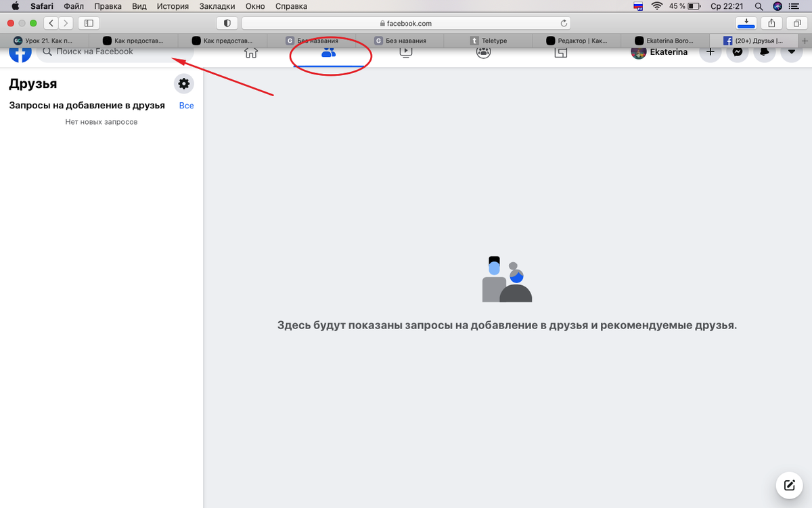Open the Закладки menu
The image size is (812, 508).
217,6
